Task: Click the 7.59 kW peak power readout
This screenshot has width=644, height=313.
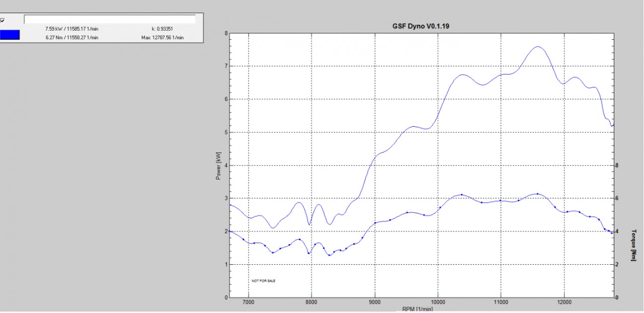Action: click(x=71, y=29)
